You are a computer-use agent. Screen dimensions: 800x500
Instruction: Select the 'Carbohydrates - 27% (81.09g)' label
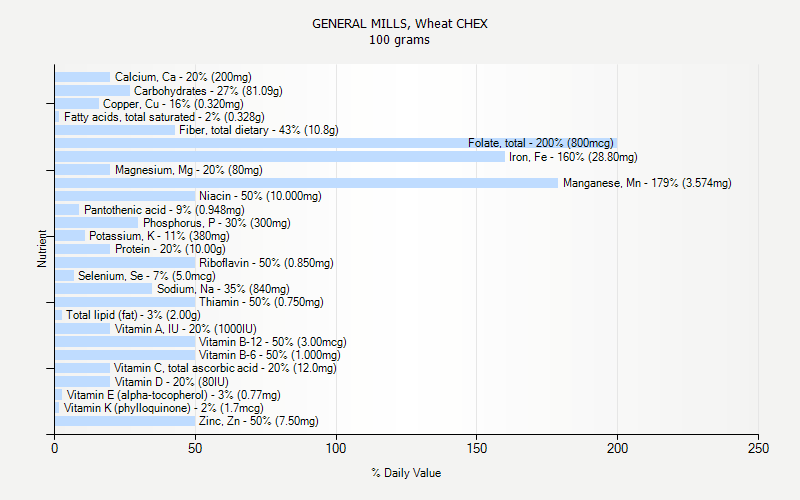point(208,91)
